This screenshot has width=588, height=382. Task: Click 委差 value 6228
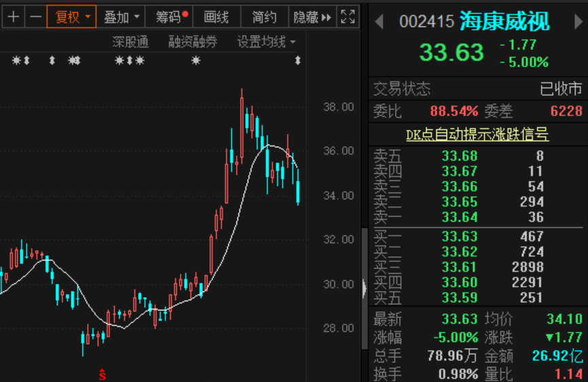[x=566, y=111]
